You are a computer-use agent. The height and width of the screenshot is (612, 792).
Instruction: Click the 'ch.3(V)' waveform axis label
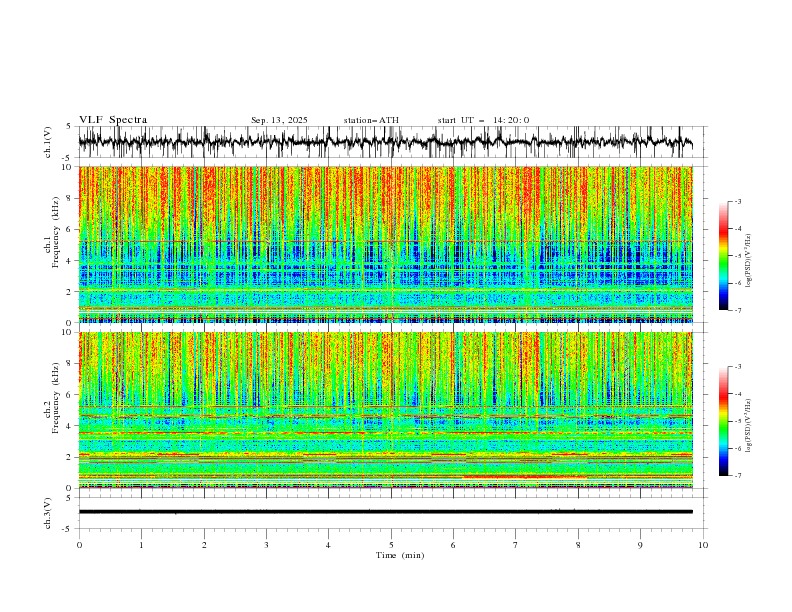(48, 513)
